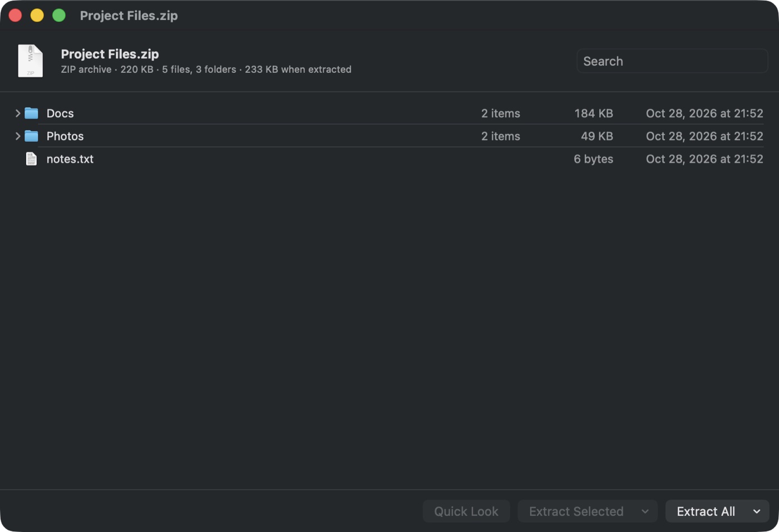
Task: Open the Extract Selected dropdown arrow
Action: pyautogui.click(x=645, y=511)
